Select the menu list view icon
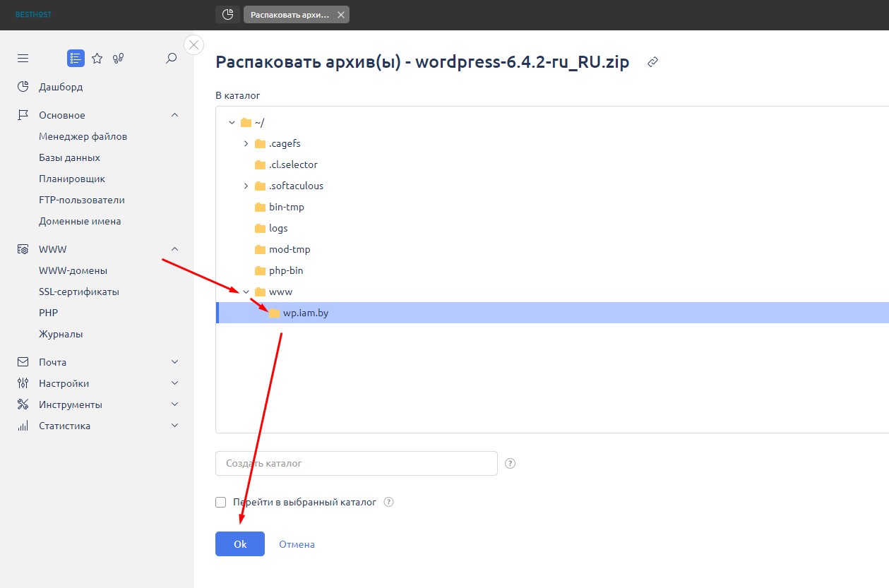The image size is (889, 588). pyautogui.click(x=76, y=59)
